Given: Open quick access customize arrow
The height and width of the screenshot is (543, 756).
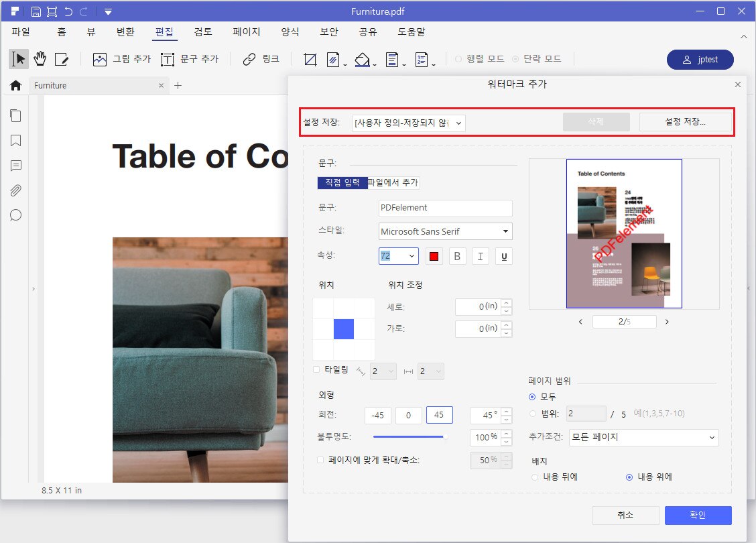Looking at the screenshot, I should point(108,11).
